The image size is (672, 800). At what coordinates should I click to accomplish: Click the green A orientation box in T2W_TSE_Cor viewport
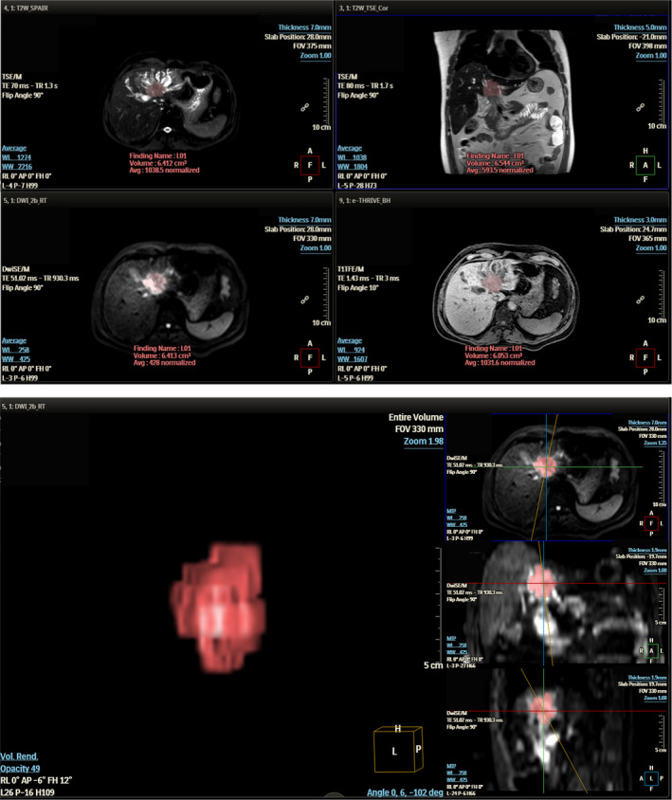645,165
